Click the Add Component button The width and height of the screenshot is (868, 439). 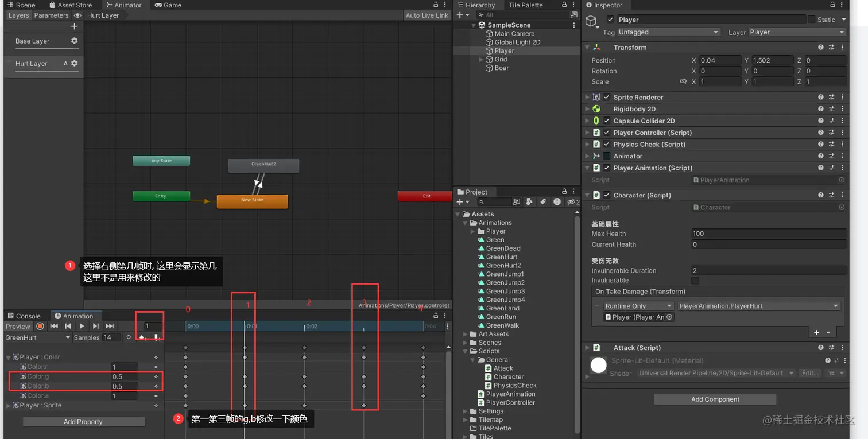[715, 399]
